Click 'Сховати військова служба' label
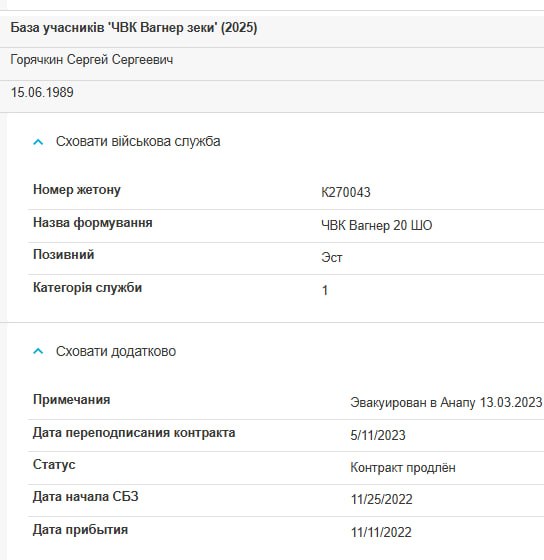The width and height of the screenshot is (544, 560). pos(138,141)
